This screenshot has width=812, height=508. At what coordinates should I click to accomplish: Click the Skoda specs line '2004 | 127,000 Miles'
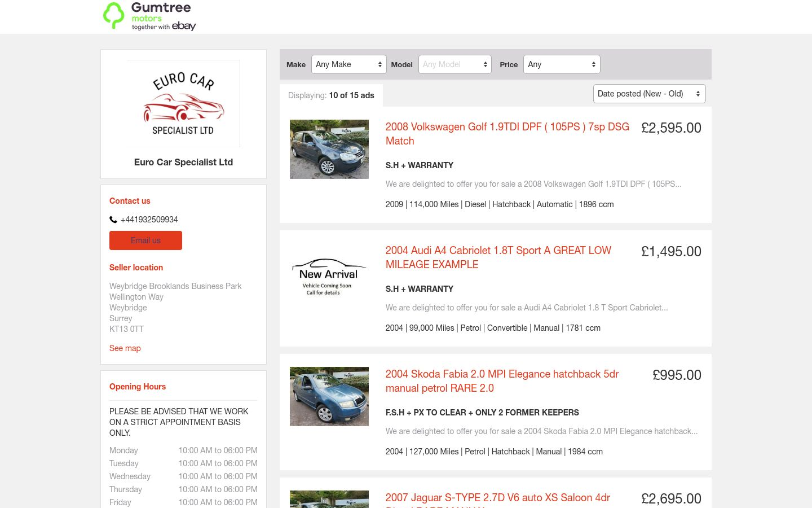pyautogui.click(x=494, y=452)
